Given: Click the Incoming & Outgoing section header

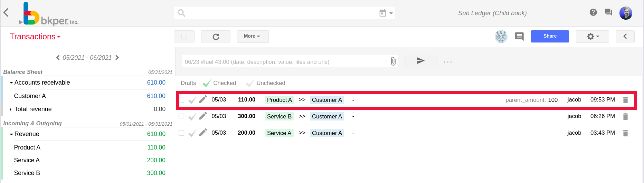Looking at the screenshot, I should click(32, 123).
